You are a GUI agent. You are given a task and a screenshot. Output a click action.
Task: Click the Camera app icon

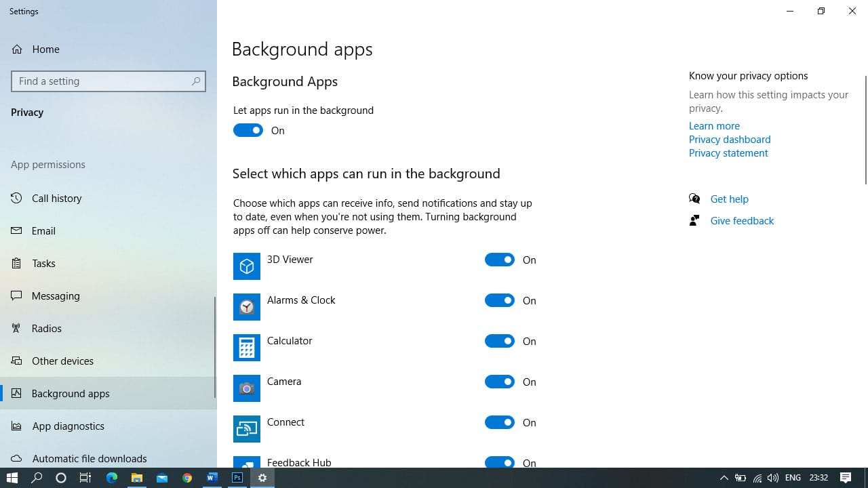(246, 388)
